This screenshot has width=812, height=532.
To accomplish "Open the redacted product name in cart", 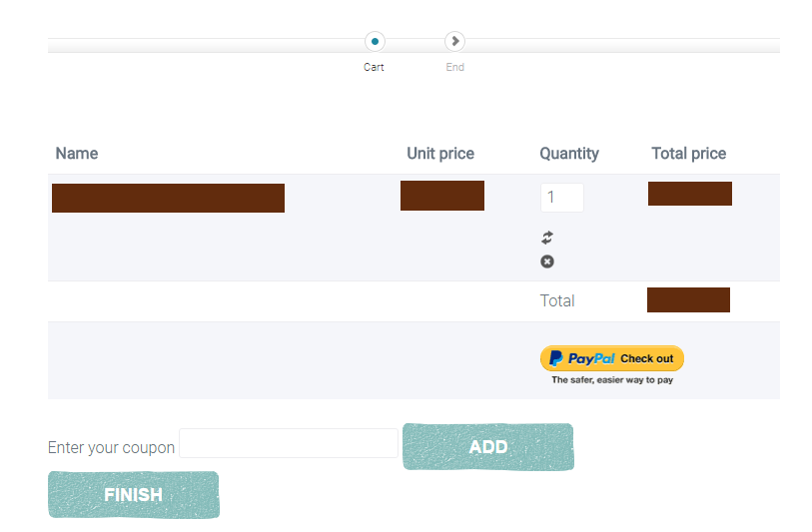I will (168, 198).
